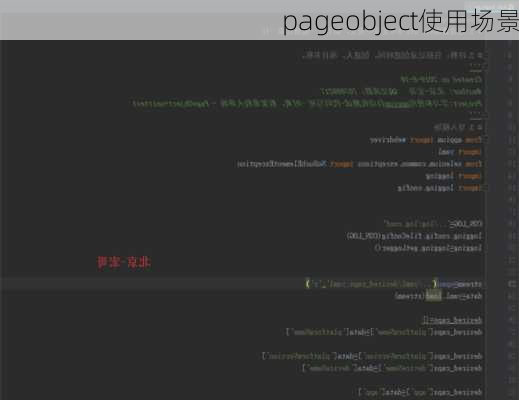Click the mirrored "desired_caps={}" line
Screen dimensions: 519x400
coord(452,320)
